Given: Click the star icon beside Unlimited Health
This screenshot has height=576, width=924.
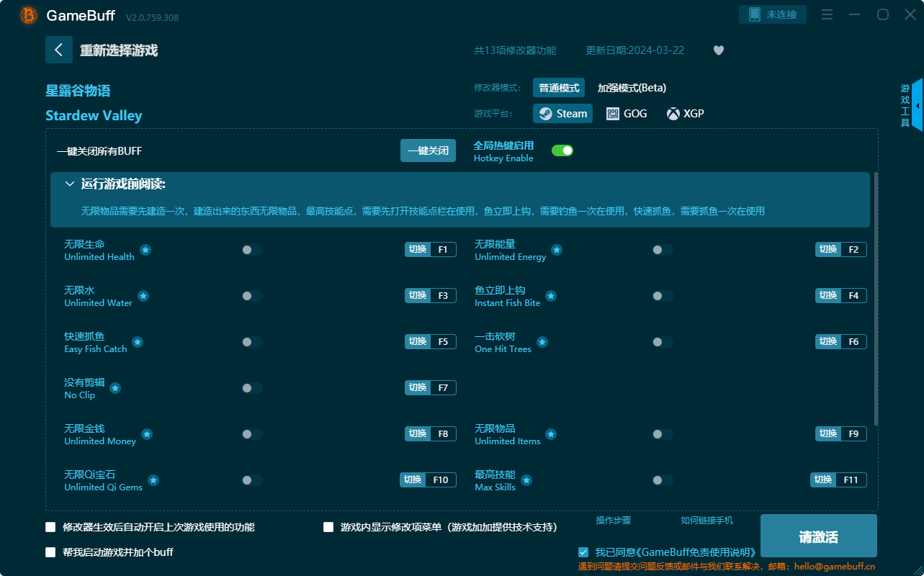Looking at the screenshot, I should click(145, 250).
